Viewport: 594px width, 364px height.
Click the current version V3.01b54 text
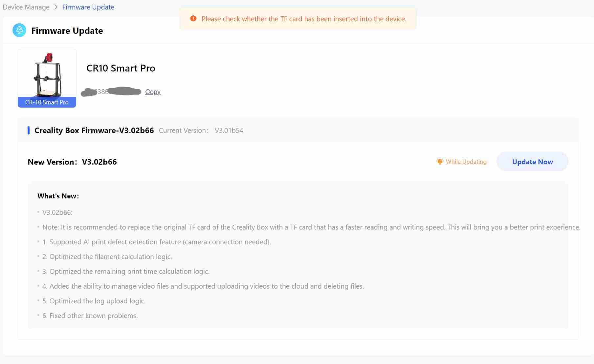tap(229, 131)
